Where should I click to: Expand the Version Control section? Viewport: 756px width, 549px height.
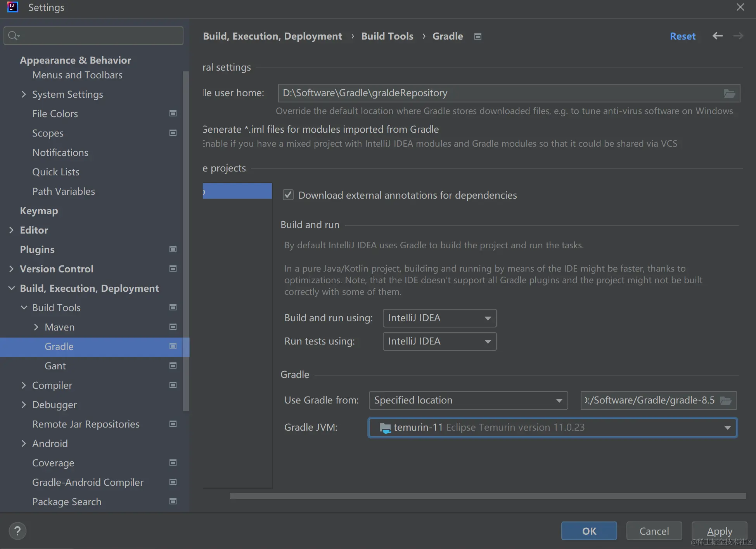point(11,269)
